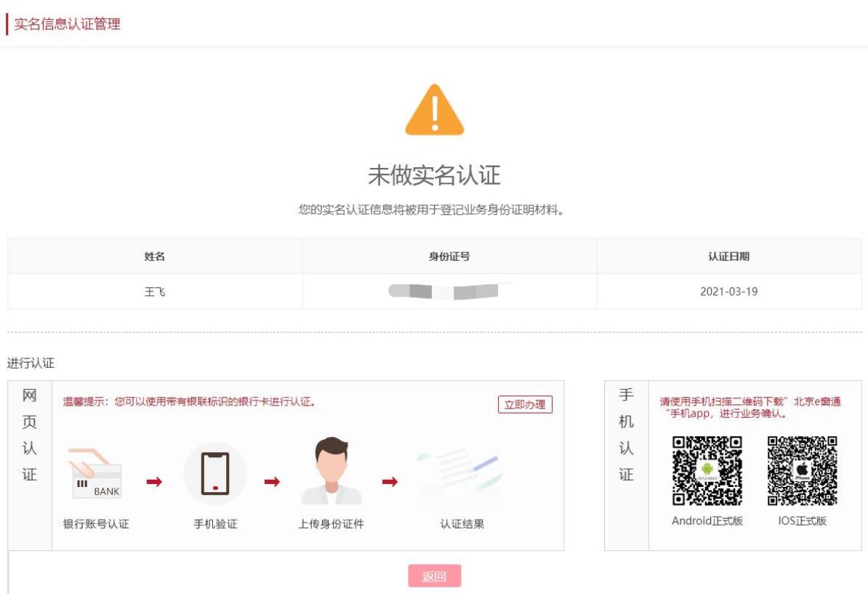The height and width of the screenshot is (596, 868).
Task: Click the arrow after bank account step
Action: tap(154, 481)
